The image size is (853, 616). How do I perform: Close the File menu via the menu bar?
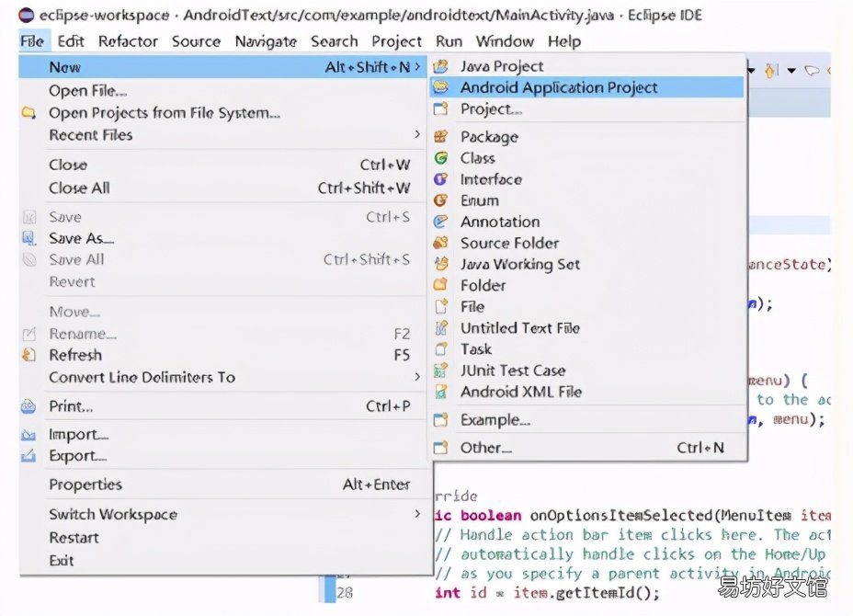point(32,41)
